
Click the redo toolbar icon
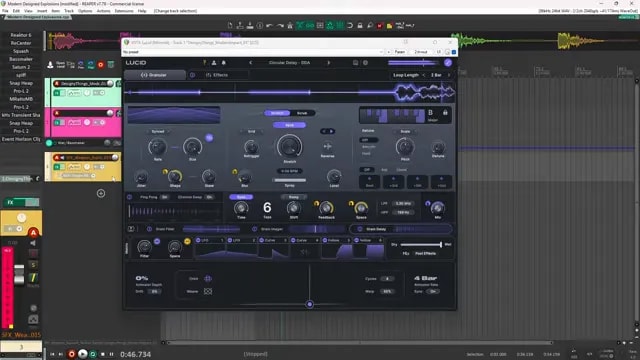click(280, 25)
